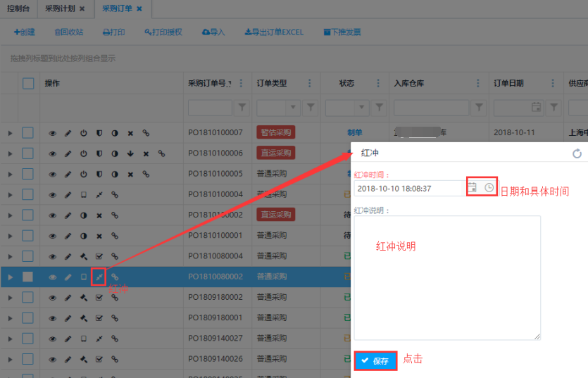
Task: Click 导出订单EXCEL in the toolbar
Action: (274, 32)
